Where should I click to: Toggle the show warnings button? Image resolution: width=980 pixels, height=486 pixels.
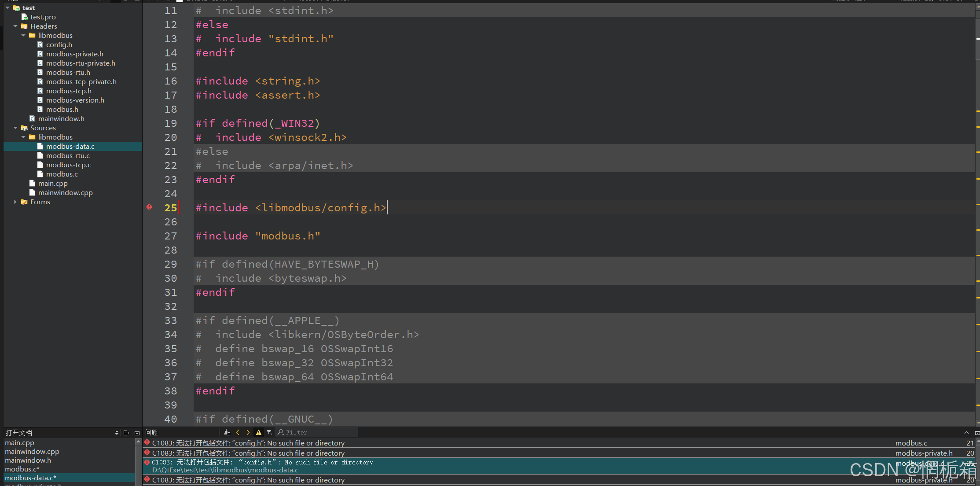(259, 432)
